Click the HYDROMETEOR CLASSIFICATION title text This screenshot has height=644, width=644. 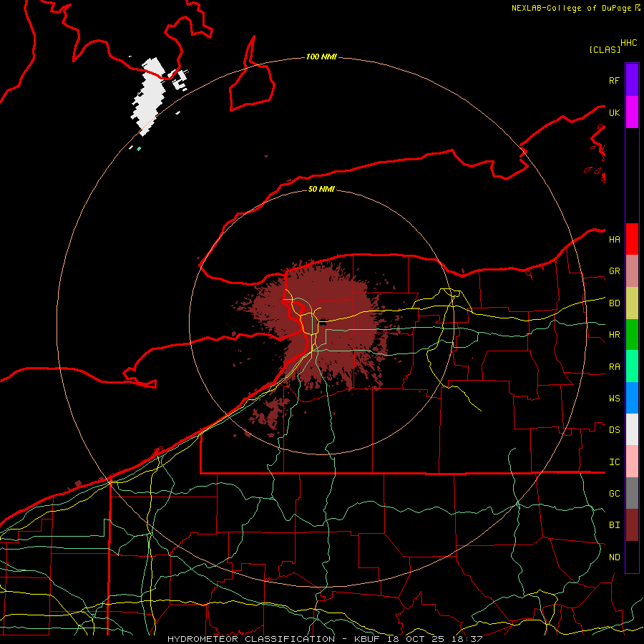point(251,639)
